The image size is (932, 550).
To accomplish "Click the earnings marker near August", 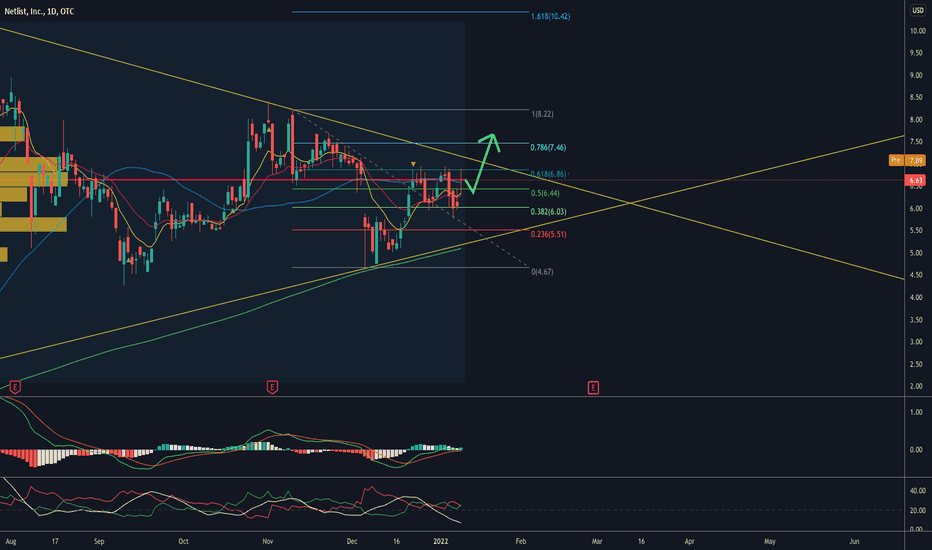I will (15, 388).
